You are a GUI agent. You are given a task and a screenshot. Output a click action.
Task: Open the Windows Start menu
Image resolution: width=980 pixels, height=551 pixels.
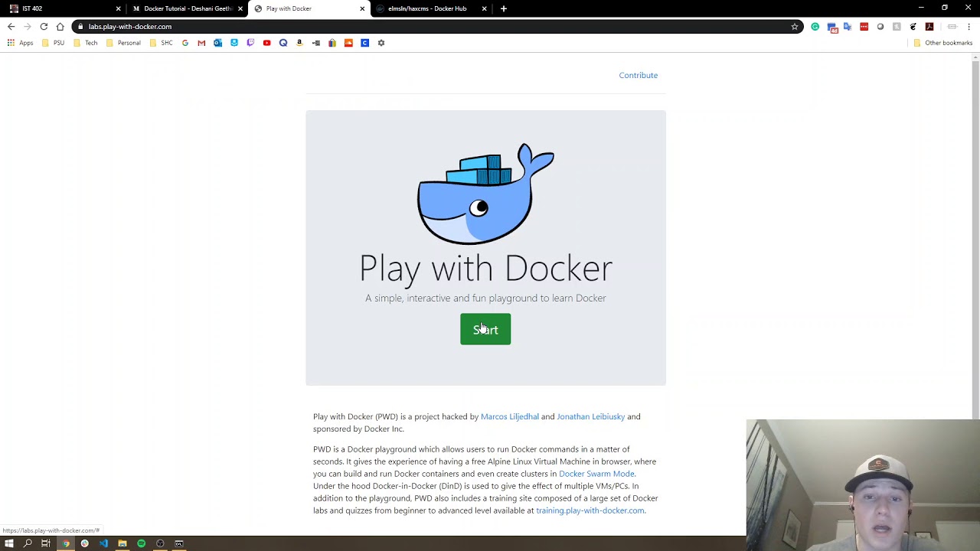click(x=9, y=543)
